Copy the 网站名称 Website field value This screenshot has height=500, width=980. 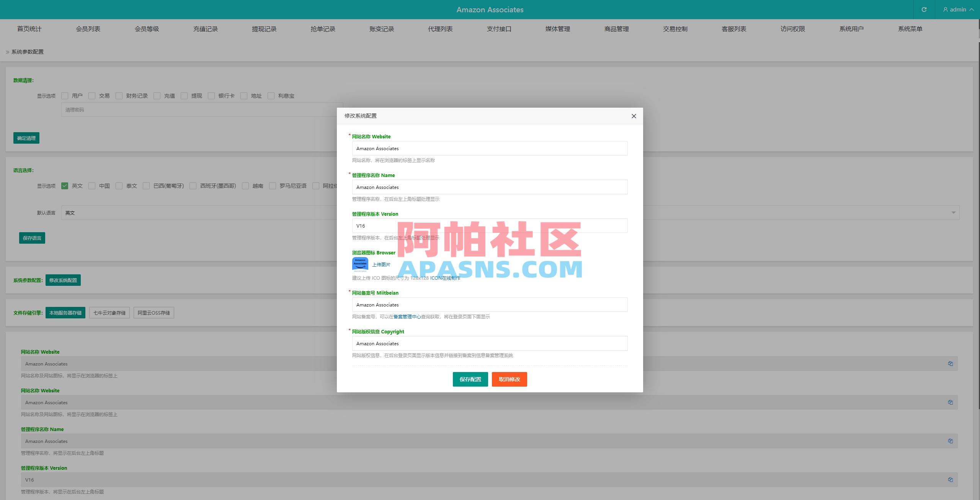[x=951, y=363]
